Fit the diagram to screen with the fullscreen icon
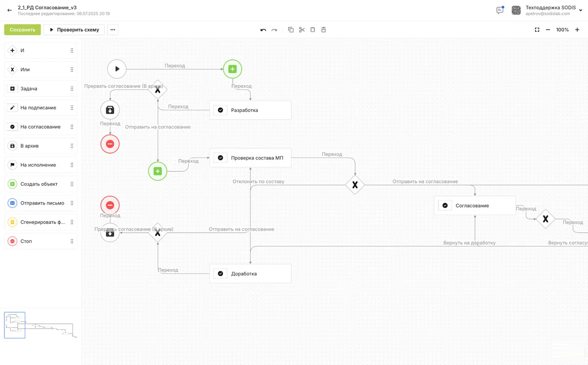Viewport: 588px width, 365px height. coord(537,29)
